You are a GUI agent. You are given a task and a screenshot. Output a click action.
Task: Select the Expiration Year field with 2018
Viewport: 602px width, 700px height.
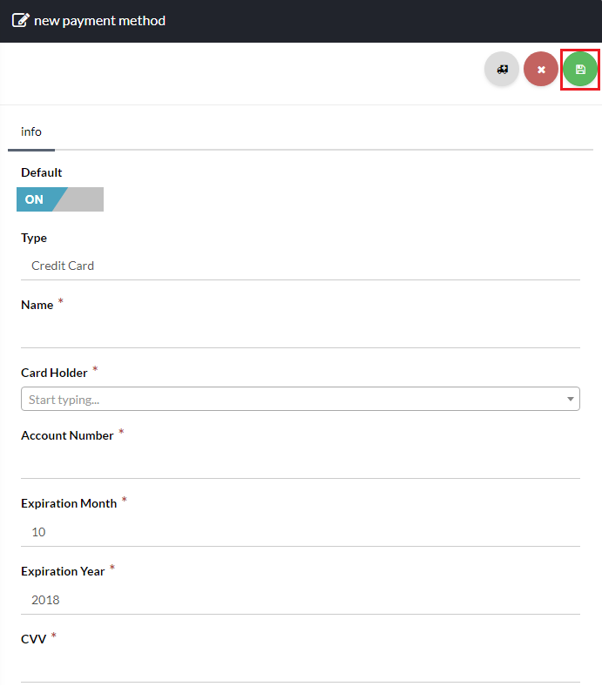click(x=300, y=600)
